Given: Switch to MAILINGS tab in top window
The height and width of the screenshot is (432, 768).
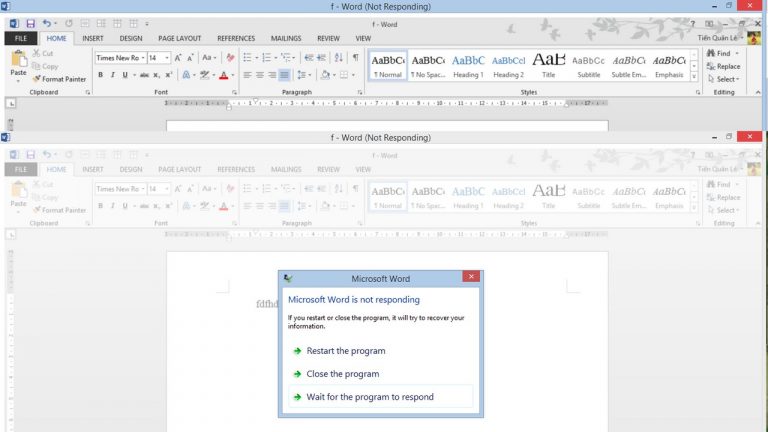Looking at the screenshot, I should pos(286,38).
